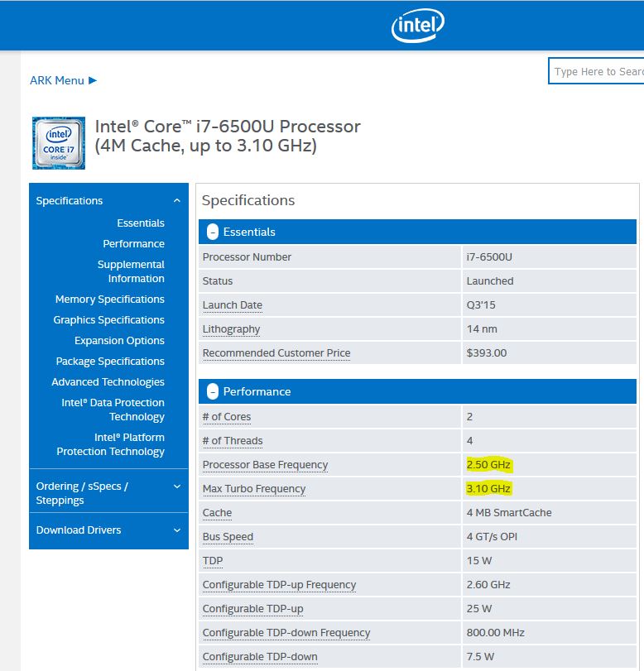Click the Intel Core i7-6500U Processor title
The image size is (644, 671).
pyautogui.click(x=228, y=136)
